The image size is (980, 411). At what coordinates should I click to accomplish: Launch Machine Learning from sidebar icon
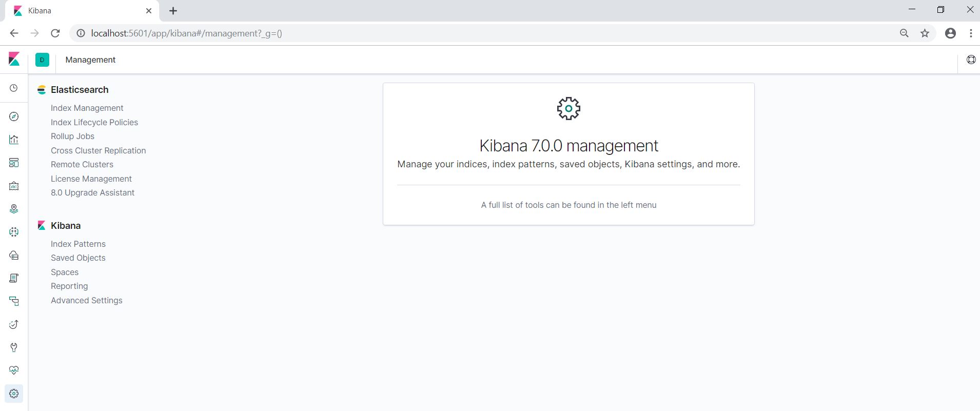point(14,232)
